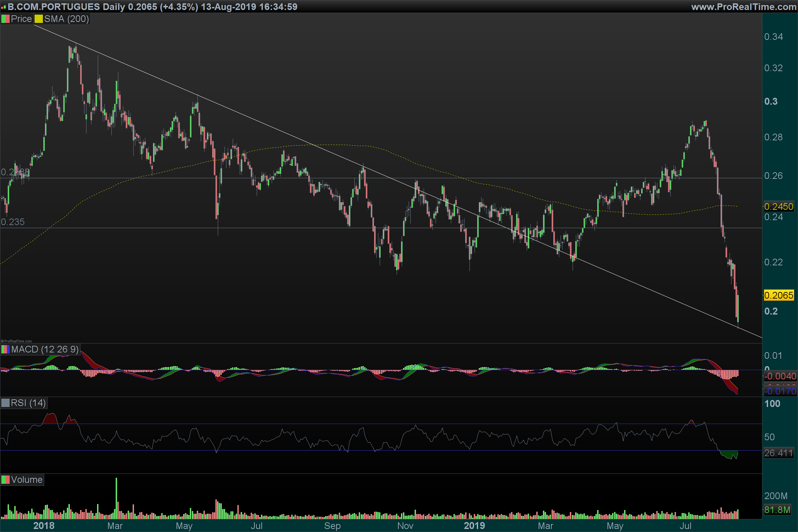
Task: Select the Volume panel label
Action: coord(27,480)
